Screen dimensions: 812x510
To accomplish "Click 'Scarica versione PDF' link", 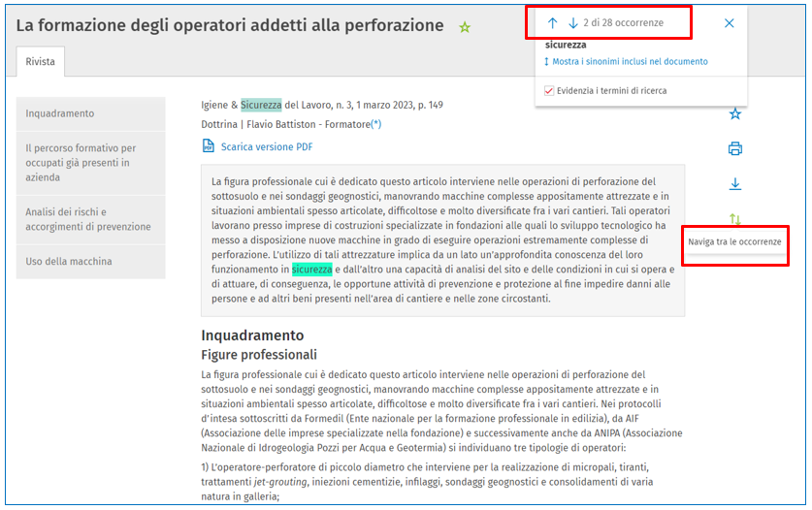I will pos(266,147).
